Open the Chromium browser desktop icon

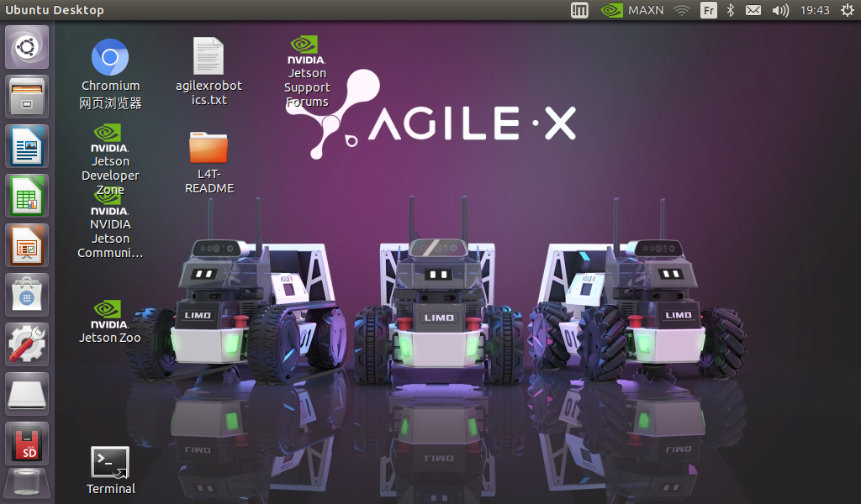(110, 74)
